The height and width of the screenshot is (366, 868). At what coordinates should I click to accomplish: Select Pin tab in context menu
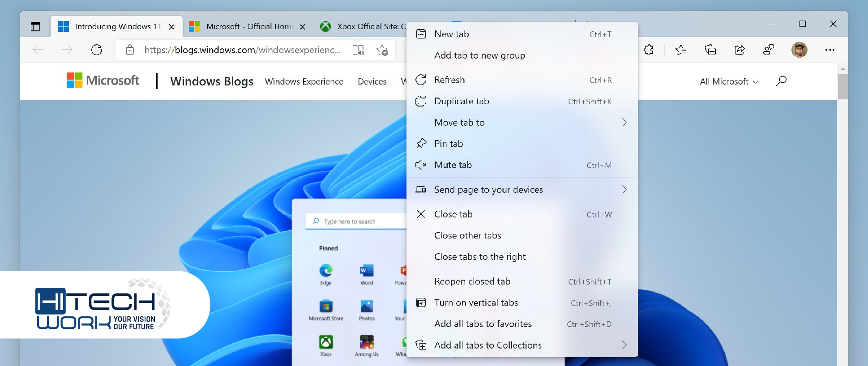tap(522, 144)
